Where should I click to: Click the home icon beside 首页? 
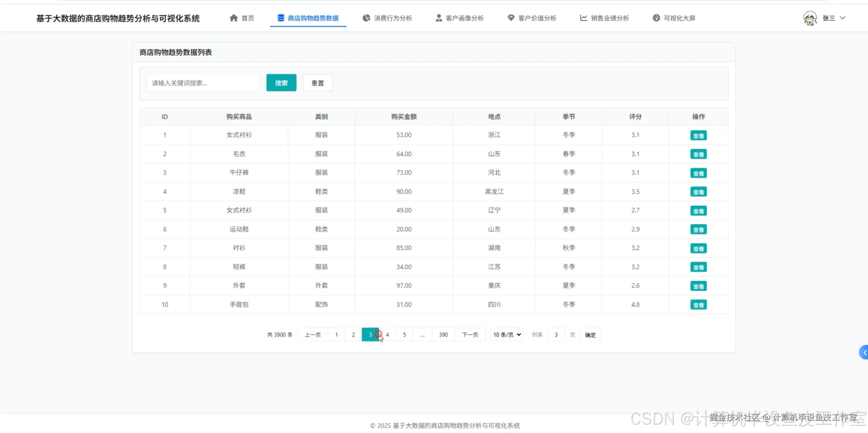pos(234,18)
